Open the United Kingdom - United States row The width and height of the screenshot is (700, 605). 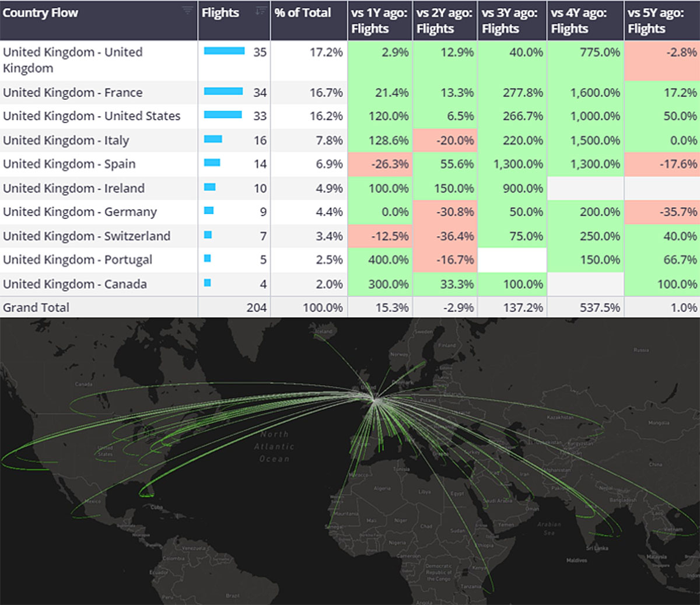pos(92,116)
